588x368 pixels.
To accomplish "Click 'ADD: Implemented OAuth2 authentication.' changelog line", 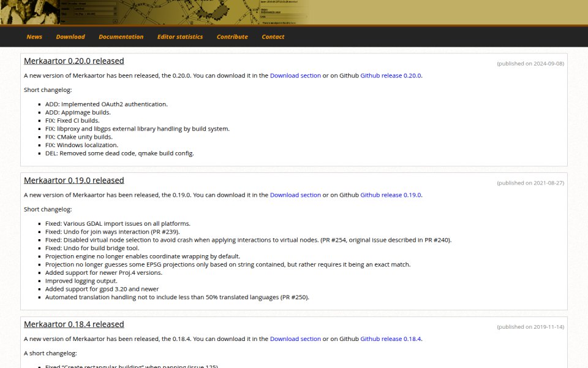I will pos(107,104).
